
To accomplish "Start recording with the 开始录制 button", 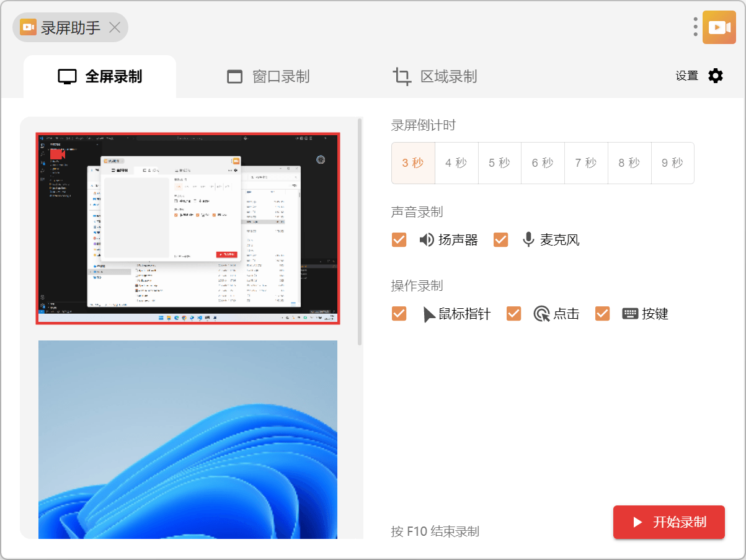I will 669,522.
